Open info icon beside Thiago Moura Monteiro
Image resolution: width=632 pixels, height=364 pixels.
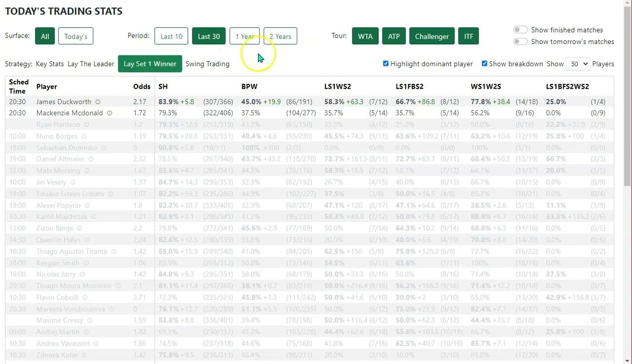click(x=118, y=286)
